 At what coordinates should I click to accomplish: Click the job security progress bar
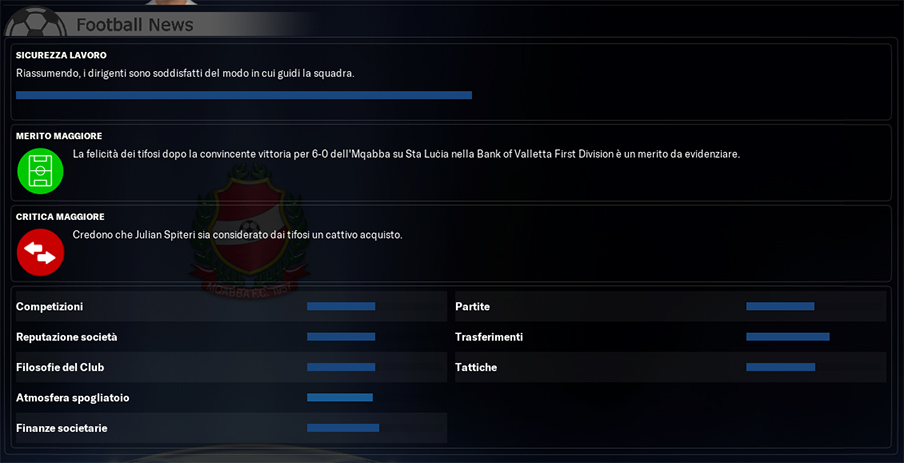click(244, 95)
